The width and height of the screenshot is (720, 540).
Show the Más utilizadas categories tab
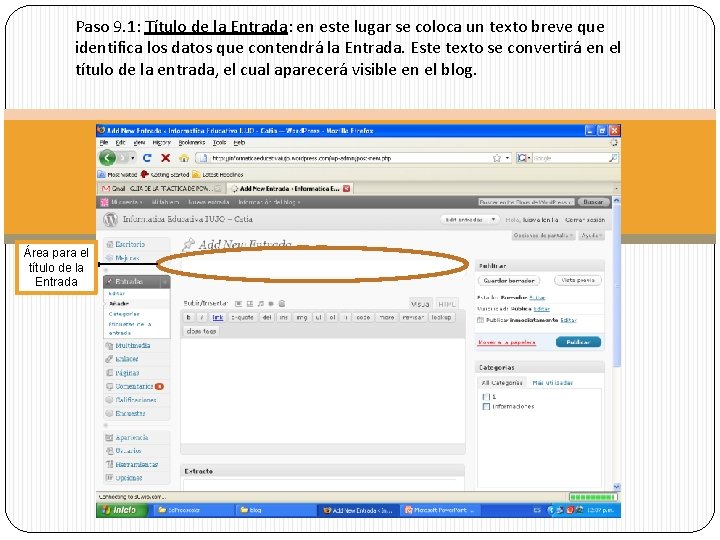tap(552, 382)
